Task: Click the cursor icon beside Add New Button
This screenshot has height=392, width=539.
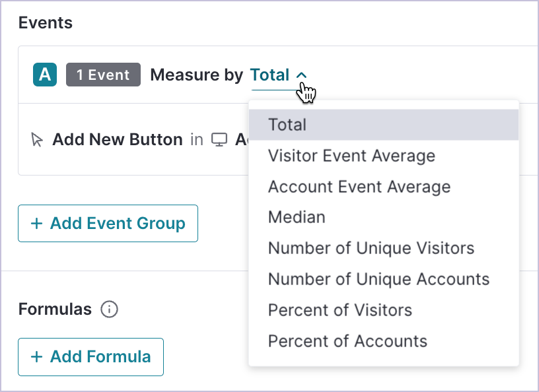Action: point(37,140)
